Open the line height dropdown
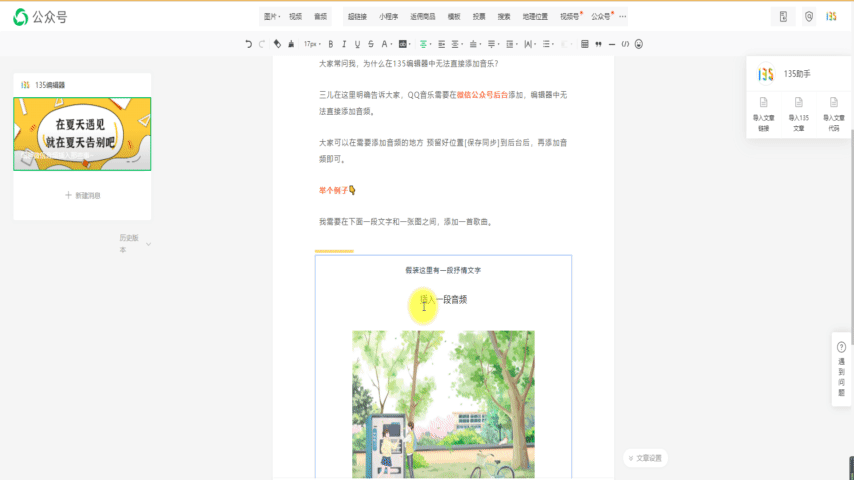This screenshot has height=480, width=854. click(x=511, y=44)
